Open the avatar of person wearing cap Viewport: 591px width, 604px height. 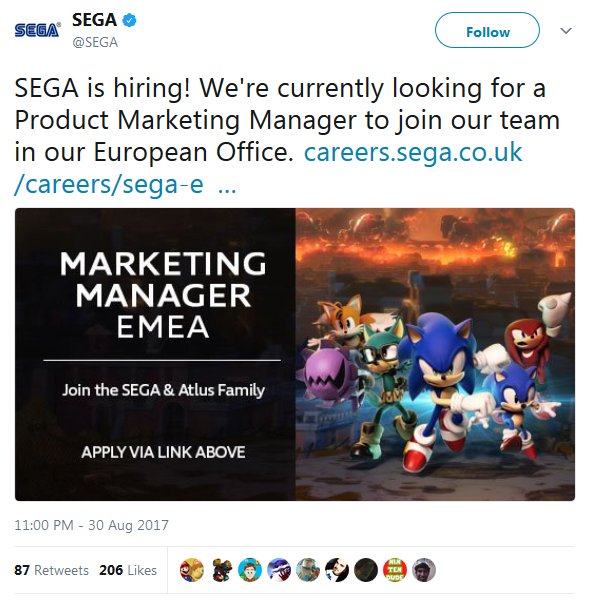pyautogui.click(x=424, y=570)
